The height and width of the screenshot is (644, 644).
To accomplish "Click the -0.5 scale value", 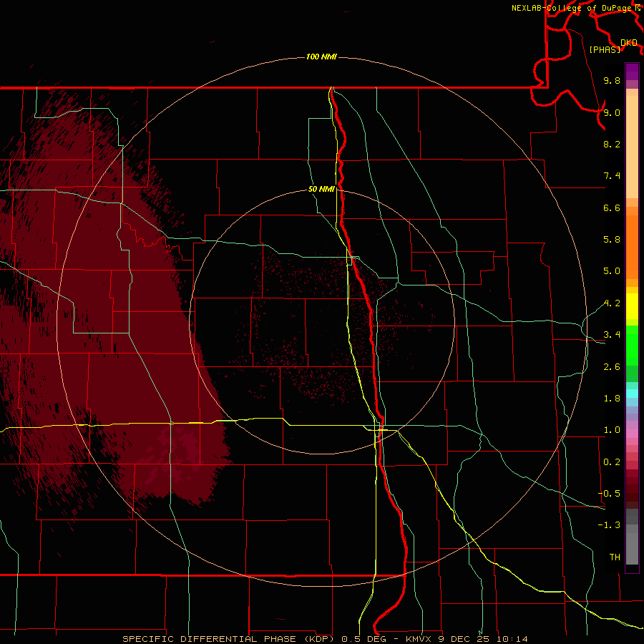I will tap(609, 494).
